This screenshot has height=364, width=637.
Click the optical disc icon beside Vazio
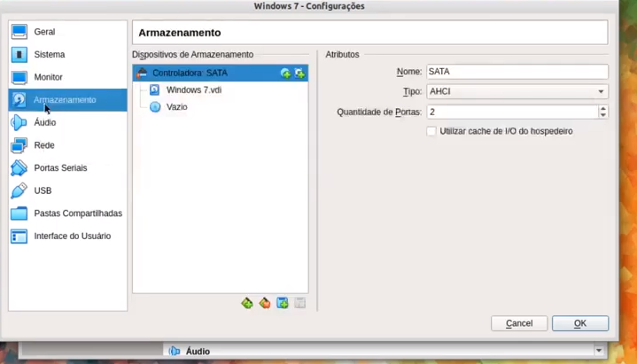[155, 107]
